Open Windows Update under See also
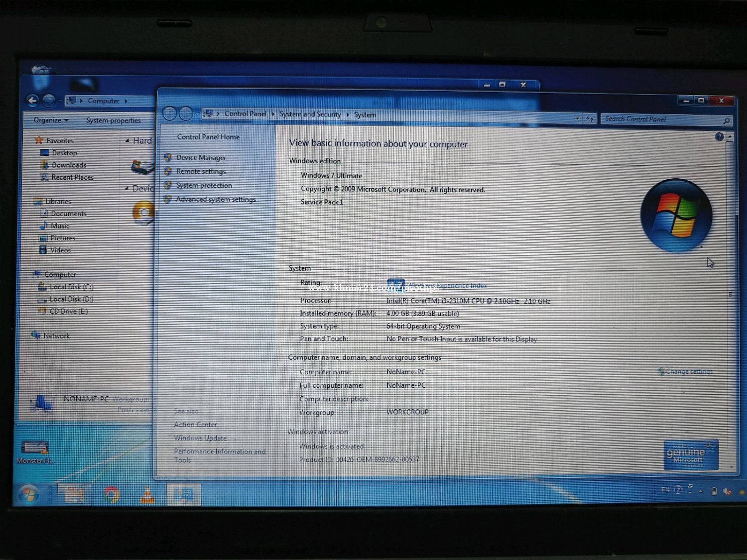 pyautogui.click(x=200, y=438)
